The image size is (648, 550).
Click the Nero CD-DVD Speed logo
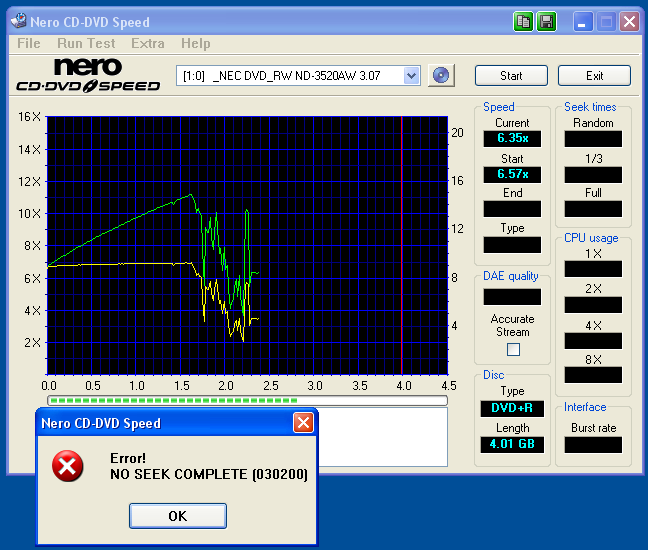pyautogui.click(x=88, y=75)
